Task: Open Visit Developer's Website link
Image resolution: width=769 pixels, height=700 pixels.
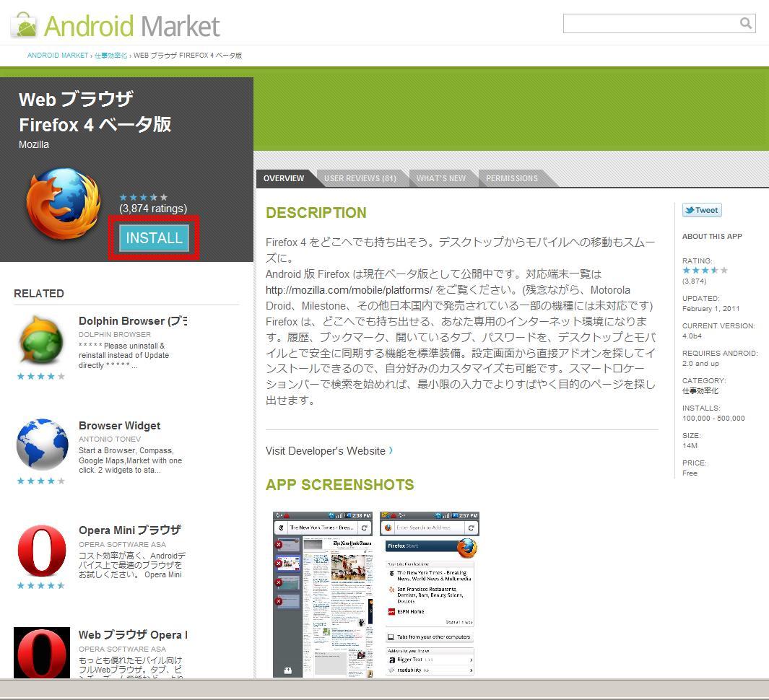Action: 325,451
